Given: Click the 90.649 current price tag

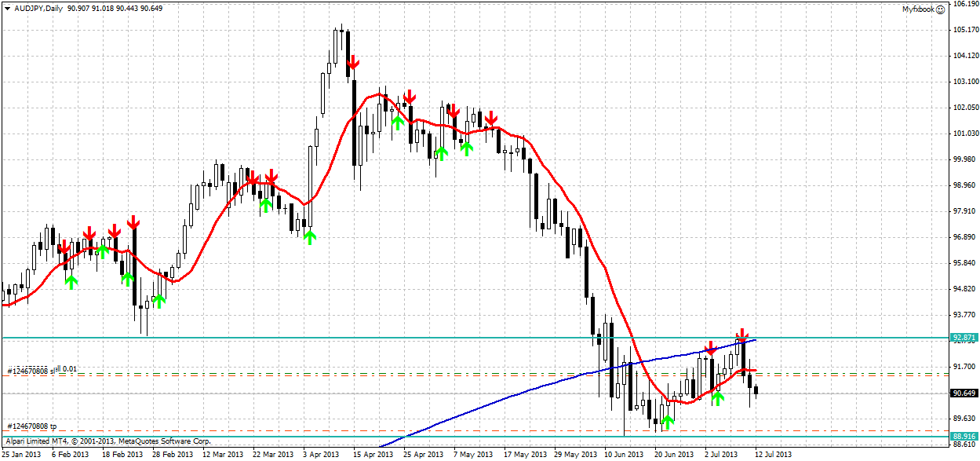Looking at the screenshot, I should click(964, 393).
